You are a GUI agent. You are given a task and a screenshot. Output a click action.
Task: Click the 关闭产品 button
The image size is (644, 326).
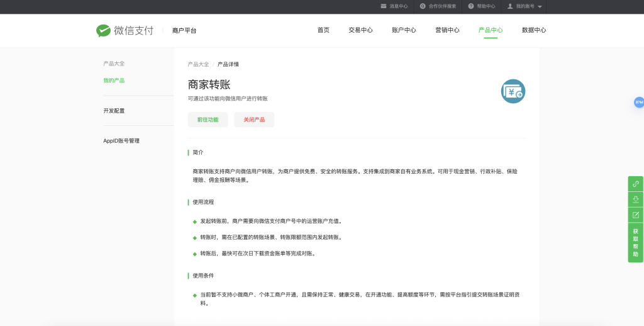(254, 120)
